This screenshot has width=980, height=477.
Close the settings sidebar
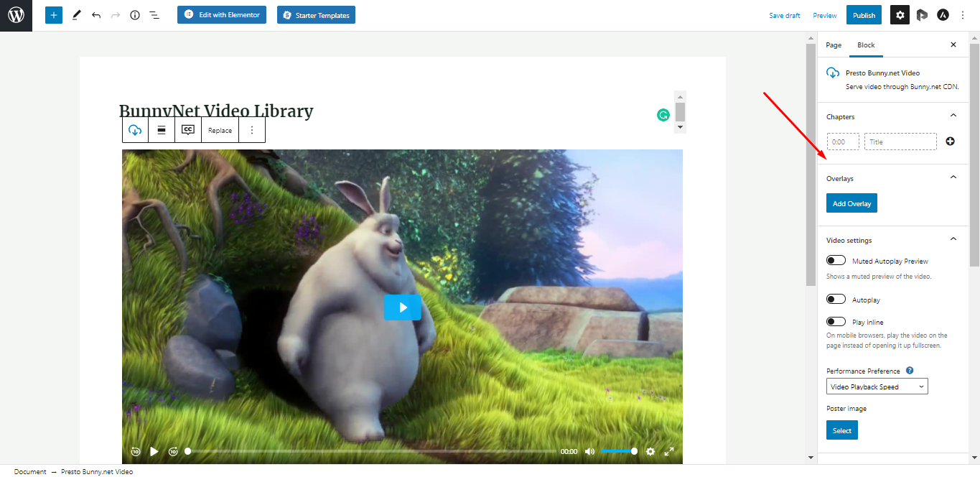click(x=953, y=45)
